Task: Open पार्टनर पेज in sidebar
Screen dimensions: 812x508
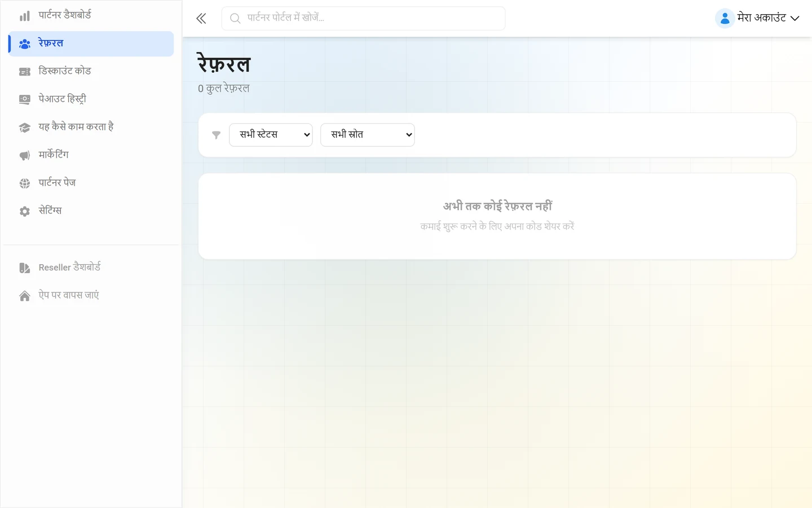Action: click(x=91, y=183)
